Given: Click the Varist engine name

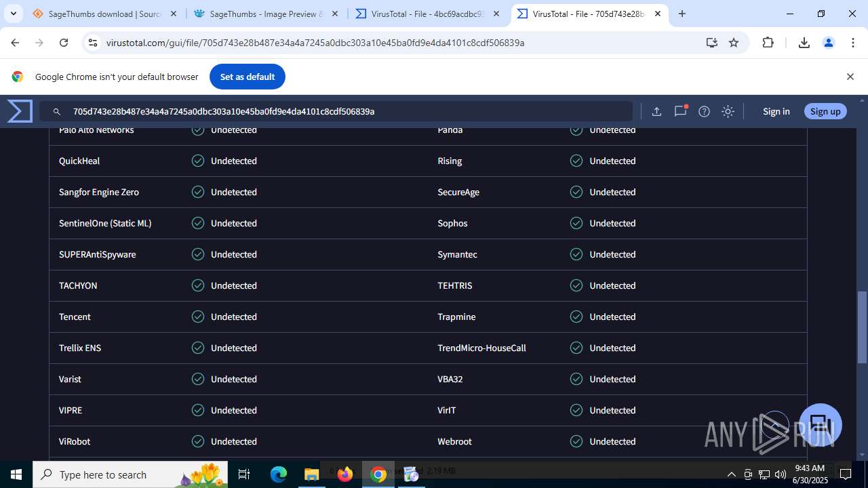Looking at the screenshot, I should 70,379.
